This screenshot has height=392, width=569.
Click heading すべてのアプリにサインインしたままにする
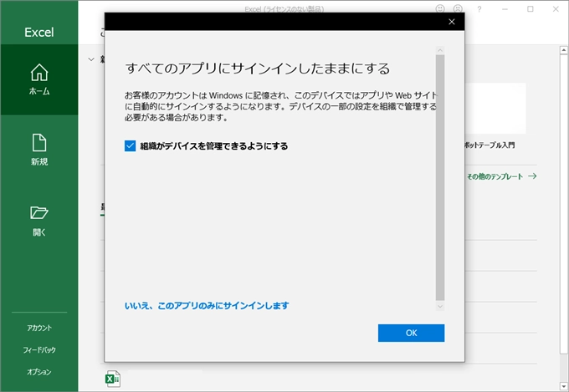[257, 69]
